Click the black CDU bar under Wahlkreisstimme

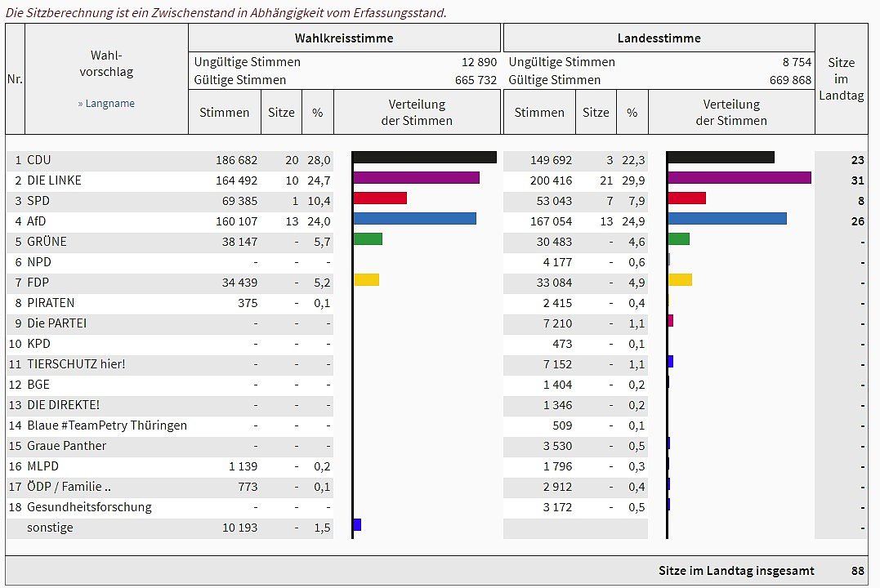(424, 158)
